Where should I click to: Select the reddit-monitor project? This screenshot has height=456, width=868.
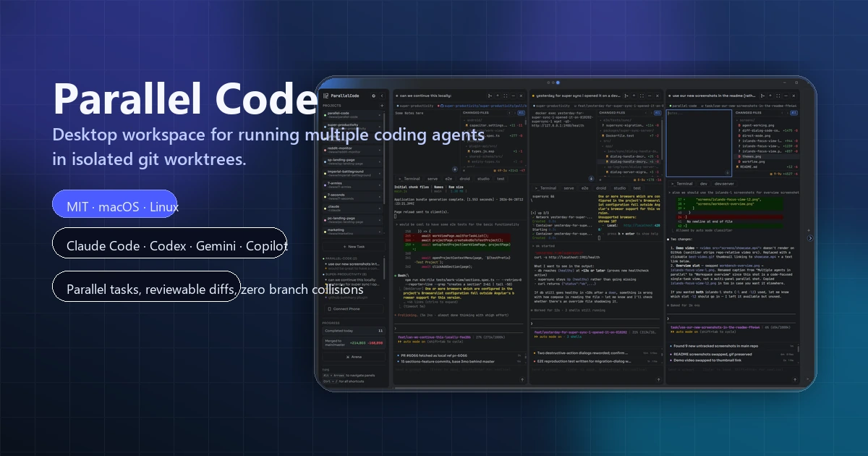coord(352,150)
